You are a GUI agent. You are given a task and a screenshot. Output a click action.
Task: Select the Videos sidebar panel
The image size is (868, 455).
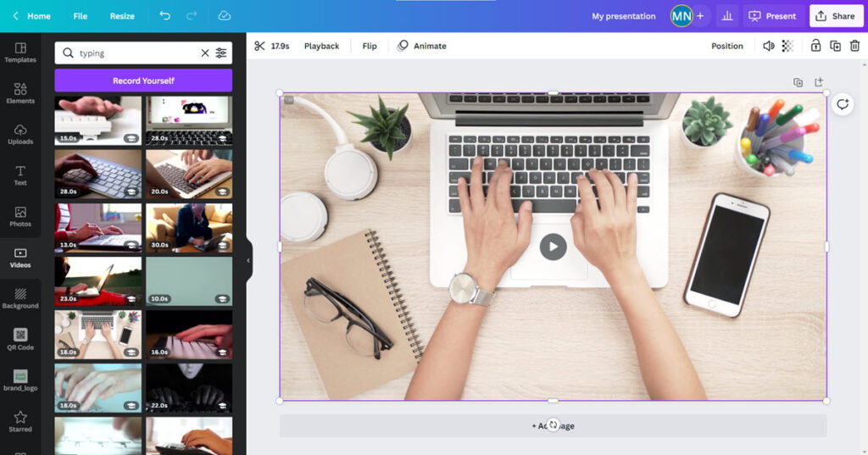[x=20, y=258]
